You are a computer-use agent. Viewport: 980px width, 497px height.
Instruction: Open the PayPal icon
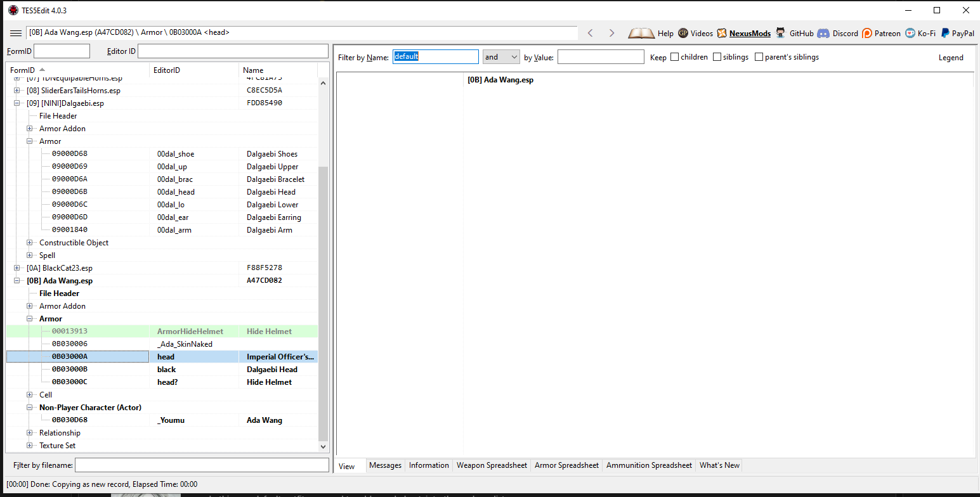[x=945, y=33]
